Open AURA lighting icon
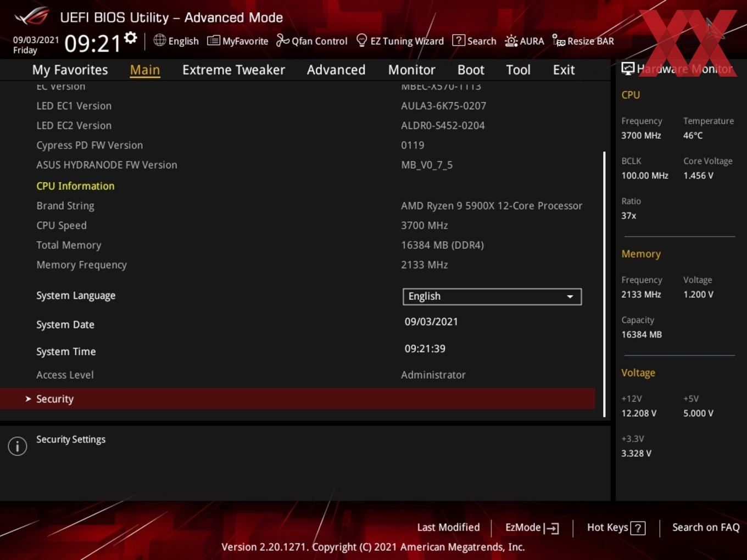Image resolution: width=747 pixels, height=560 pixels. click(511, 41)
